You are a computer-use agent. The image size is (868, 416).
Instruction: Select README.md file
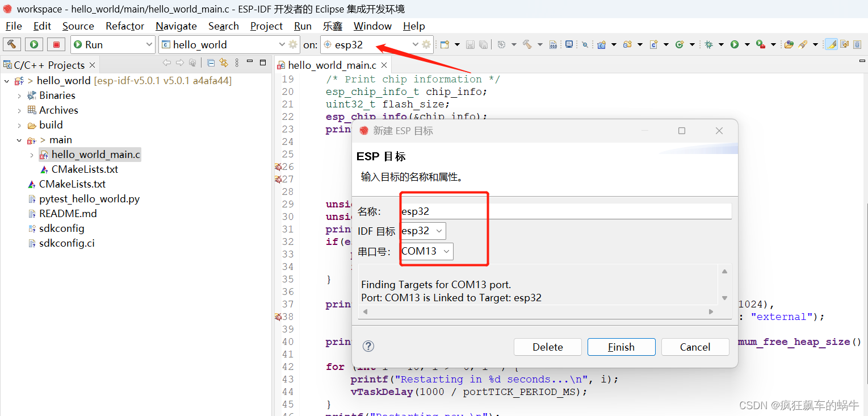(x=68, y=214)
